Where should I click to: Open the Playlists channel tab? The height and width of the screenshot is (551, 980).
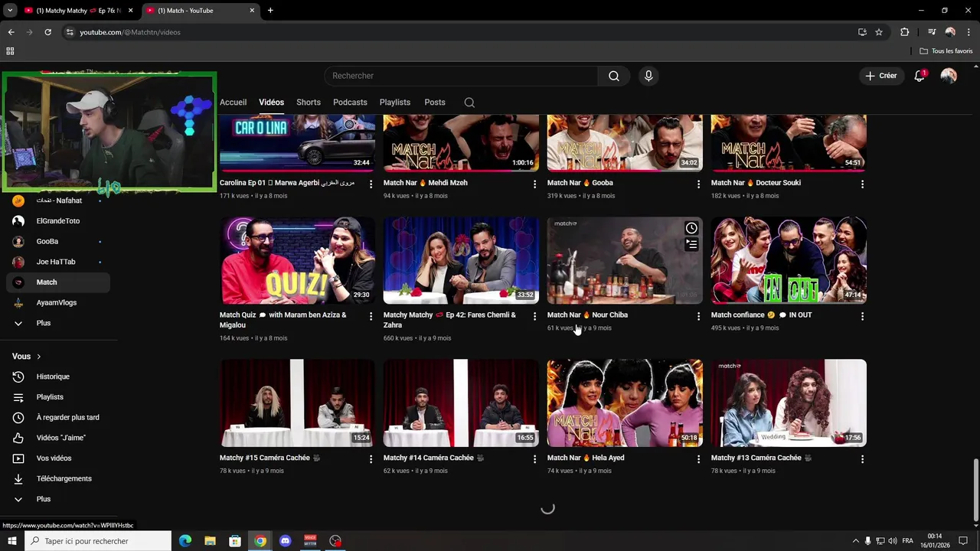[x=395, y=103]
